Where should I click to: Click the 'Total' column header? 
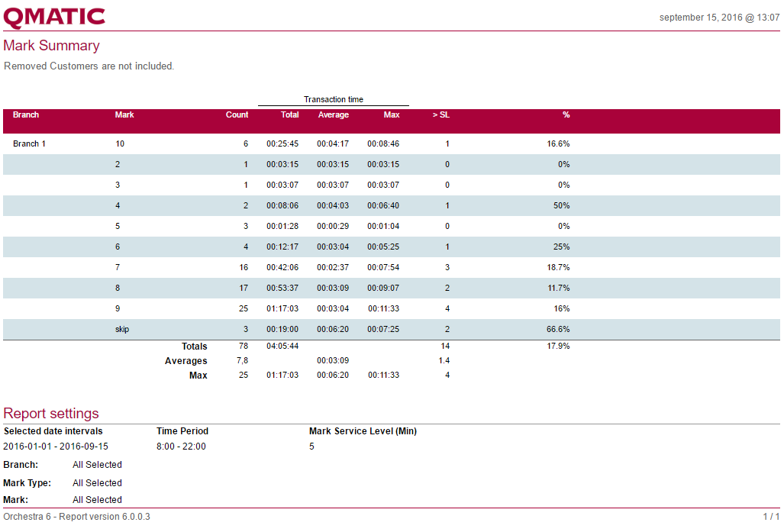point(290,115)
